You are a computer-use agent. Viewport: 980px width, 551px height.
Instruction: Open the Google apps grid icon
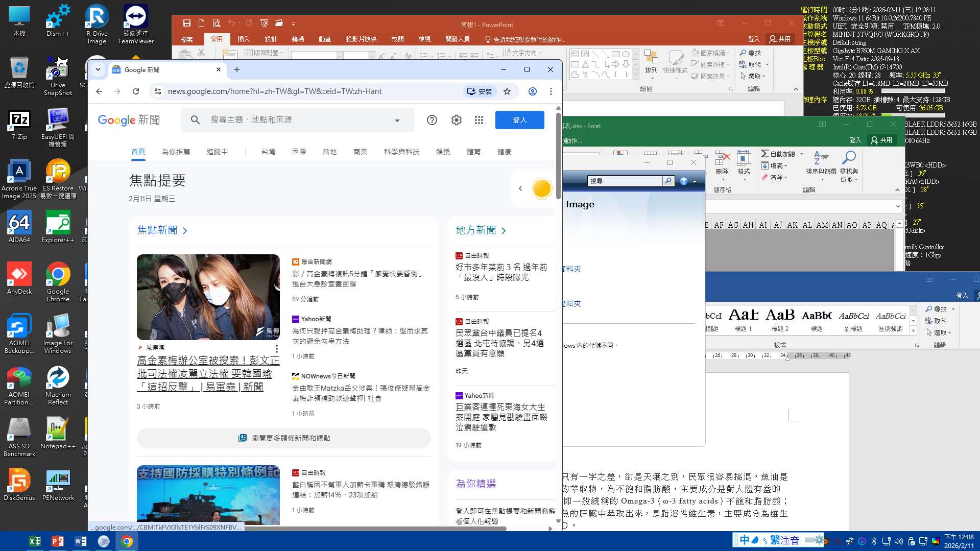pyautogui.click(x=479, y=120)
